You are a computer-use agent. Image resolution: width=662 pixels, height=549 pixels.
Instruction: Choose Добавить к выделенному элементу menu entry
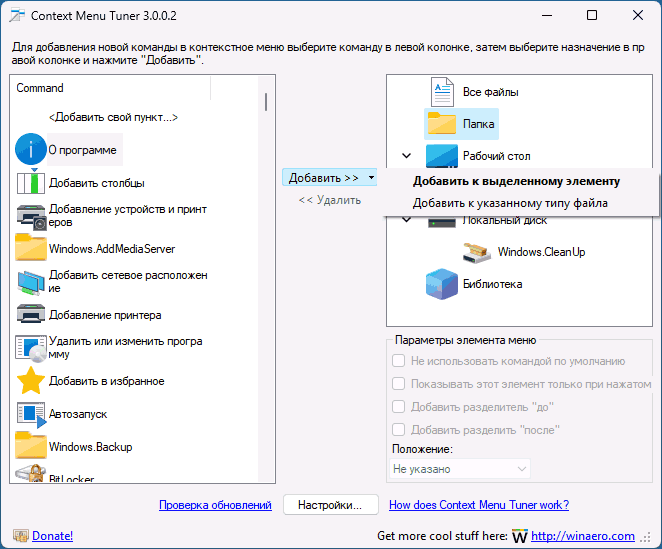[x=516, y=181]
